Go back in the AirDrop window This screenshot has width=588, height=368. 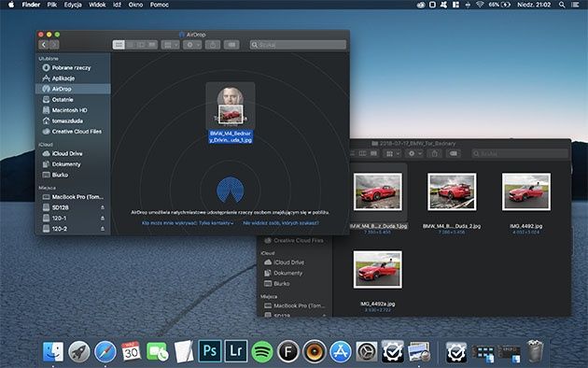[x=44, y=45]
